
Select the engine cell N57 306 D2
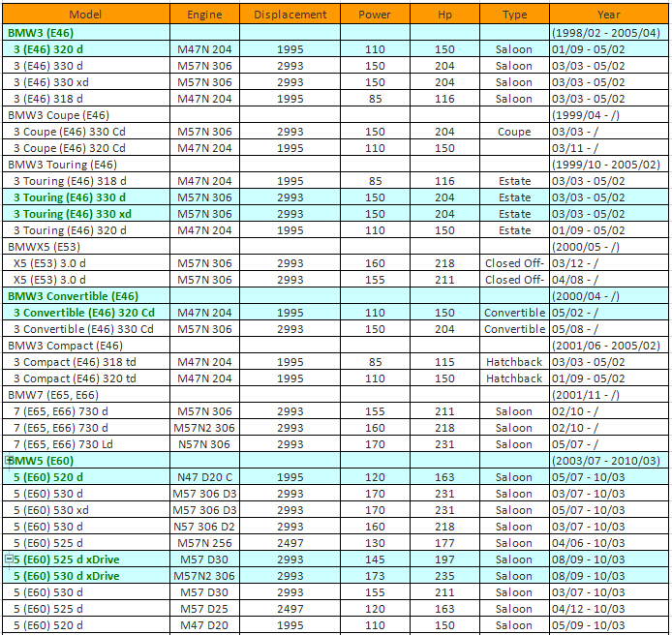(x=204, y=527)
